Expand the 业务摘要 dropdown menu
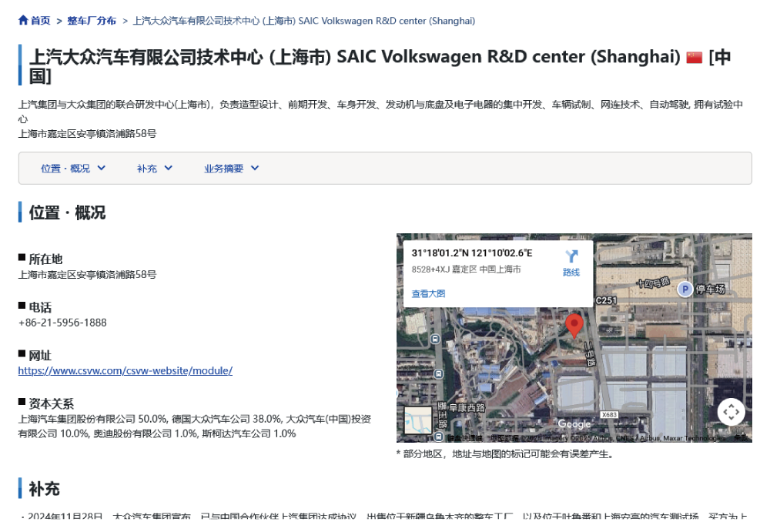 point(231,169)
